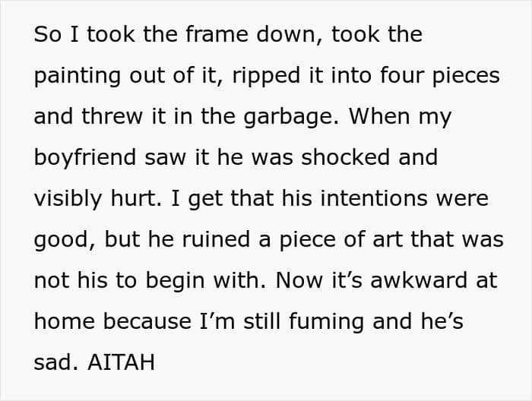Click the word 'ripped' in the second line
The image size is (532, 401).
[x=266, y=76]
